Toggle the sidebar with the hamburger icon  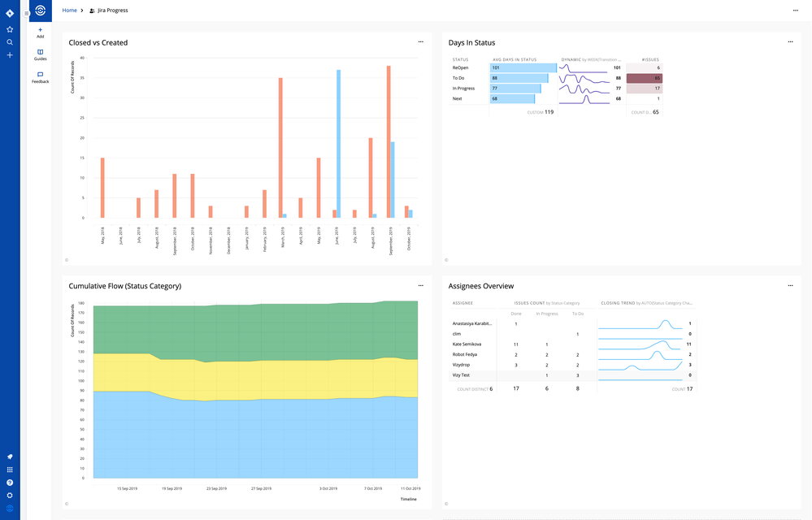coord(26,11)
